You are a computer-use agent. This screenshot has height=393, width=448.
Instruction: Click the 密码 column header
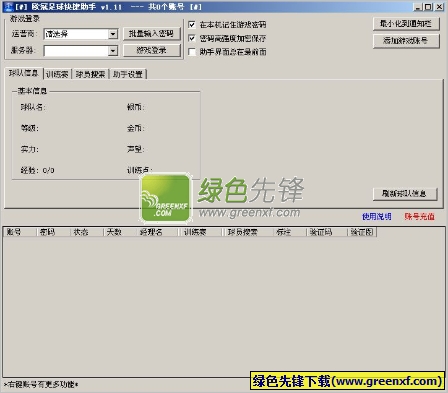click(x=53, y=232)
